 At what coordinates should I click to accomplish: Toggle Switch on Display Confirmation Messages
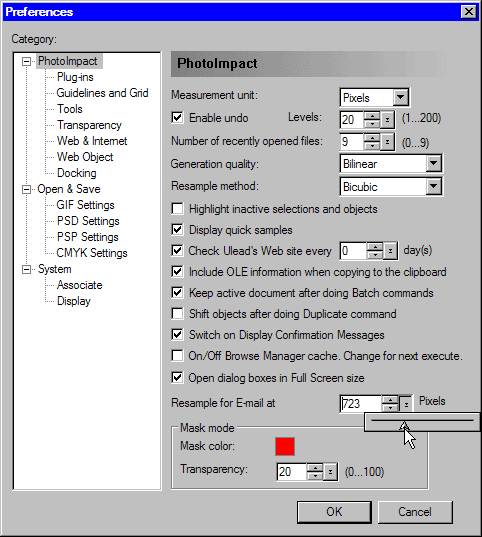(177, 335)
